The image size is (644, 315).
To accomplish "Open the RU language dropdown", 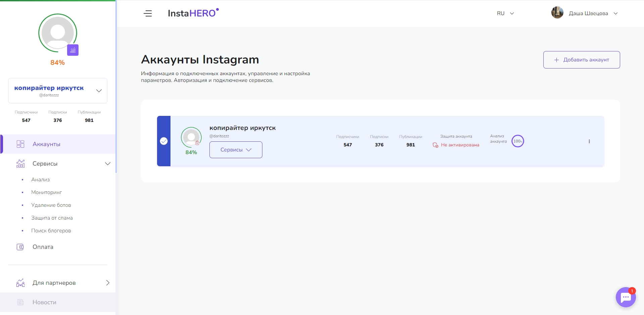I will point(505,13).
